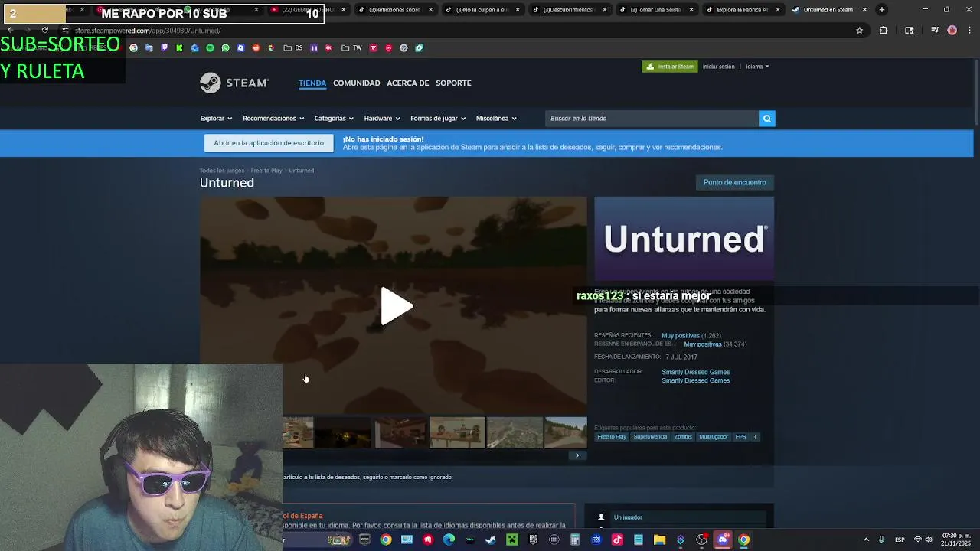The image size is (980, 551).
Task: Open Discord from the taskbar
Action: (723, 540)
